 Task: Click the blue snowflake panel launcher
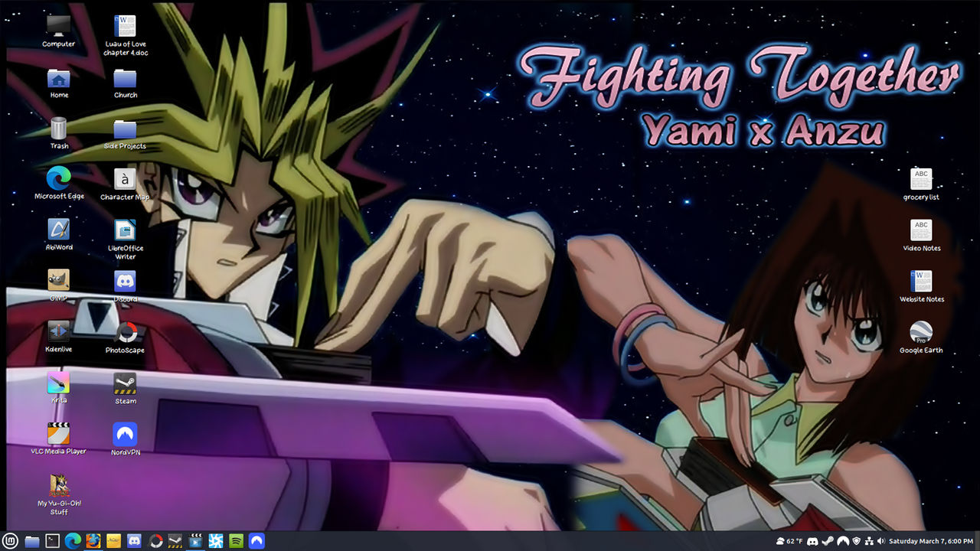[216, 541]
